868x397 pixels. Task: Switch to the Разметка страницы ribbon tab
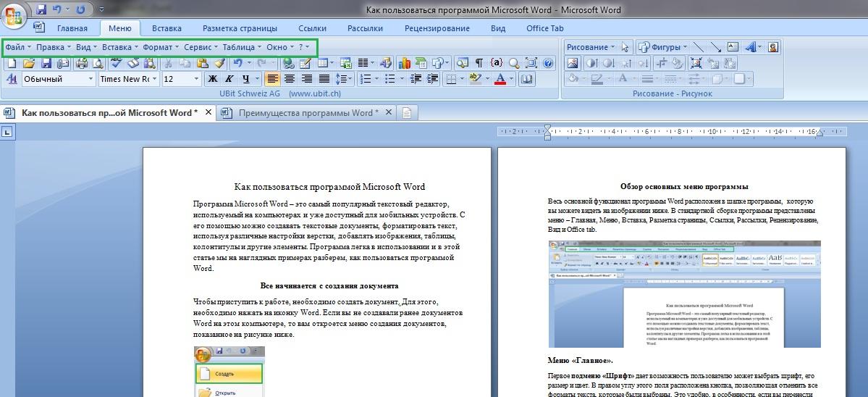pyautogui.click(x=240, y=28)
